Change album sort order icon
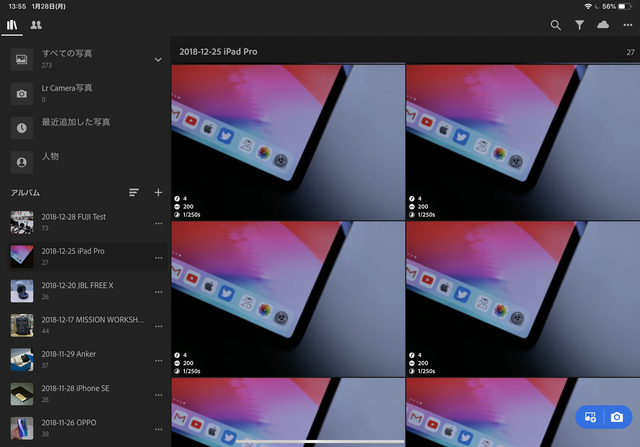Screen dimensions: 640x447 pos(134,192)
